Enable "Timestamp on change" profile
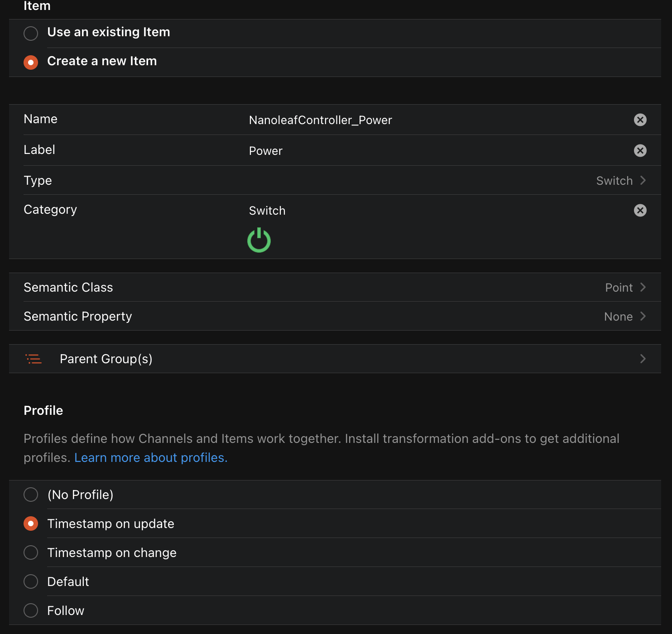 coord(31,552)
